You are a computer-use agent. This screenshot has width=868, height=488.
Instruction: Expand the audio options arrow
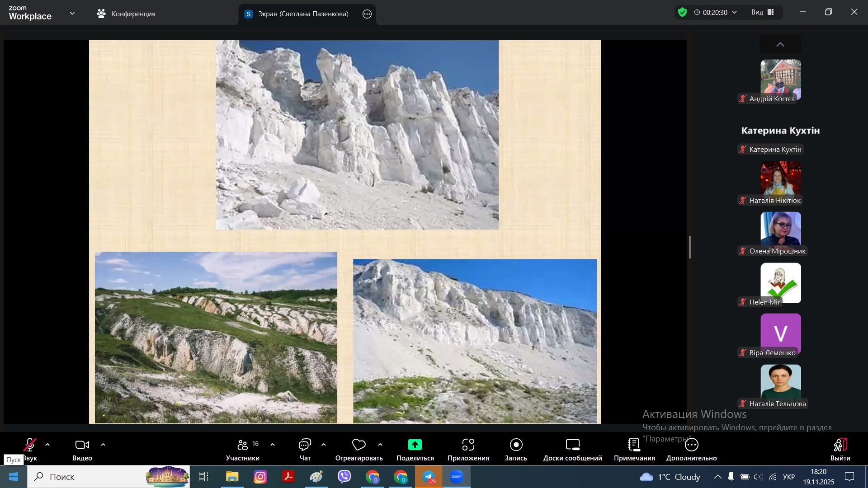pos(47,445)
